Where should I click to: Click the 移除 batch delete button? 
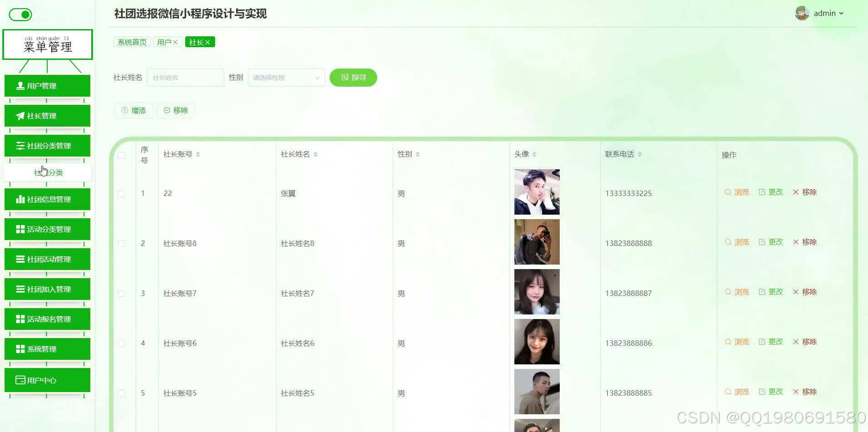pos(176,110)
